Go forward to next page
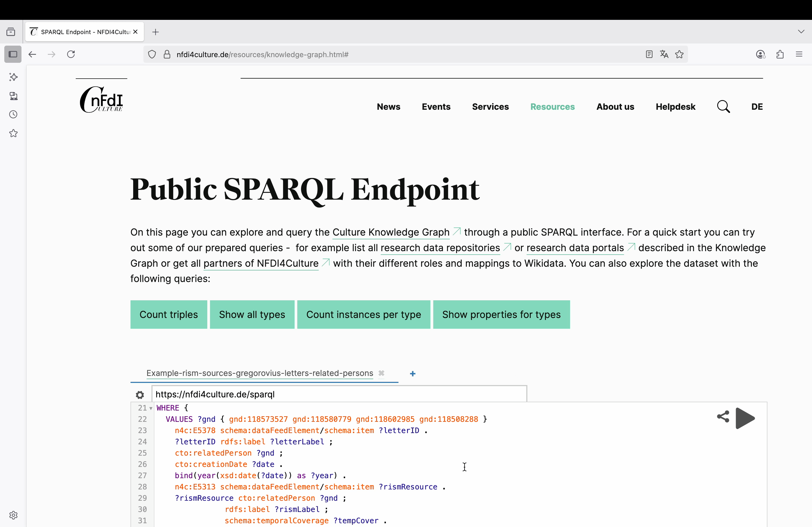This screenshot has width=812, height=527. (x=52, y=54)
